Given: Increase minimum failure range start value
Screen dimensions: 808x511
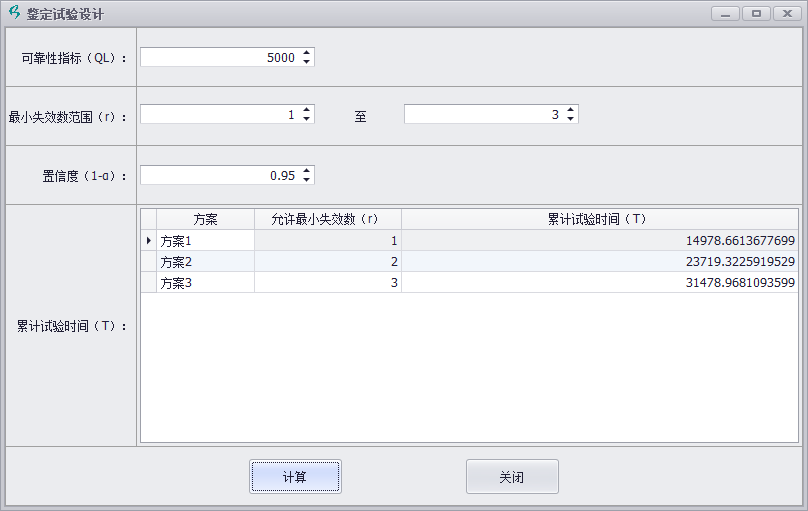Looking at the screenshot, I should click(x=307, y=110).
